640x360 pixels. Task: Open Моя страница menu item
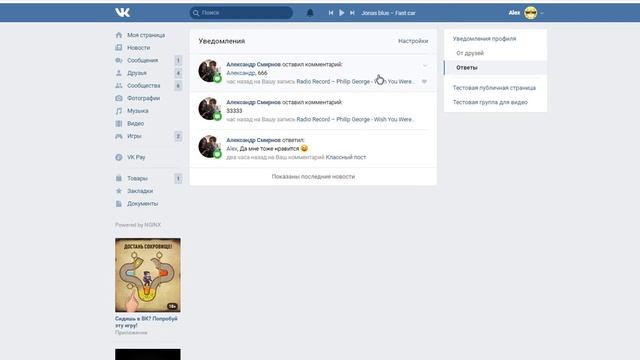[x=146, y=35]
